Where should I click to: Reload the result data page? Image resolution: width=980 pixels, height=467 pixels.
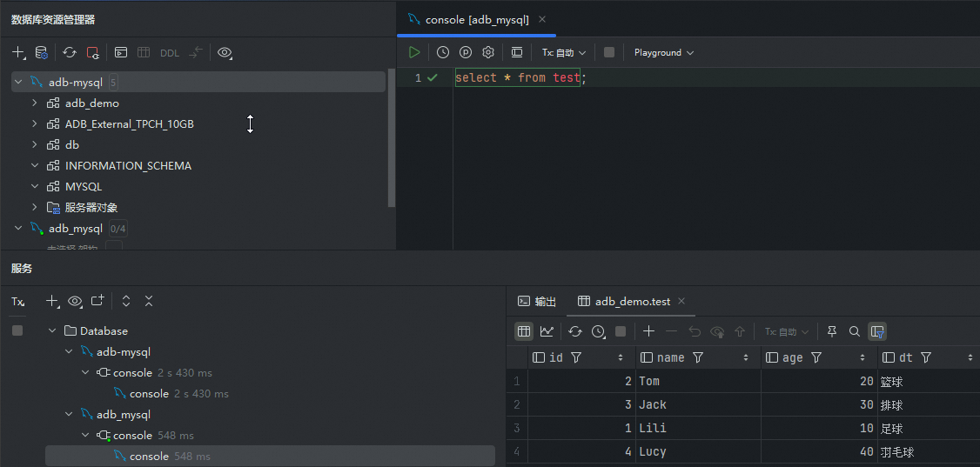pyautogui.click(x=575, y=330)
